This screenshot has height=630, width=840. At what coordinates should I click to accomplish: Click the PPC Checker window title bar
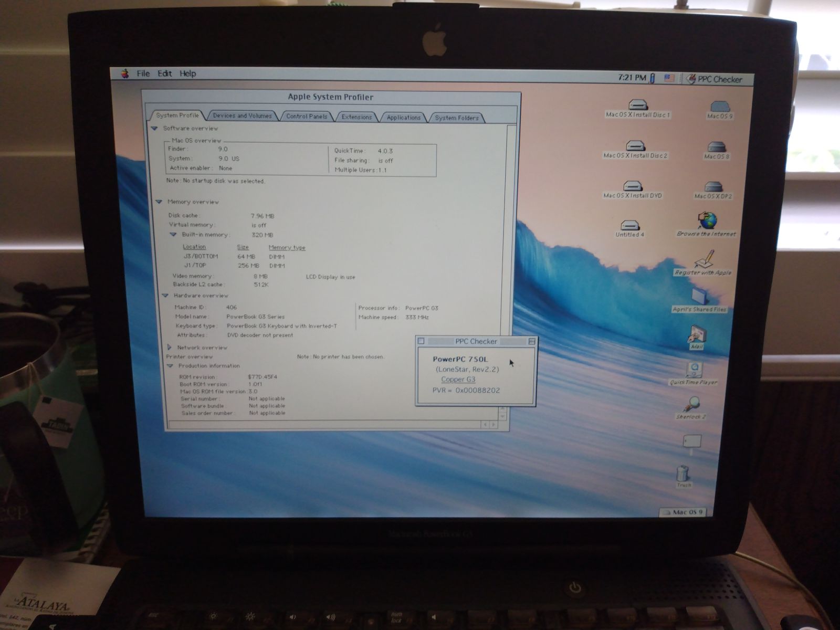[x=476, y=341]
